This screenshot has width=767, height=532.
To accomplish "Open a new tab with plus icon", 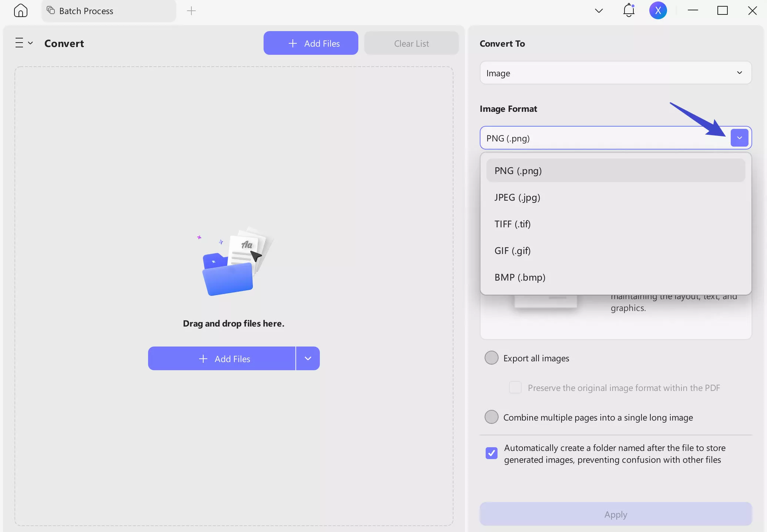I will [x=191, y=11].
